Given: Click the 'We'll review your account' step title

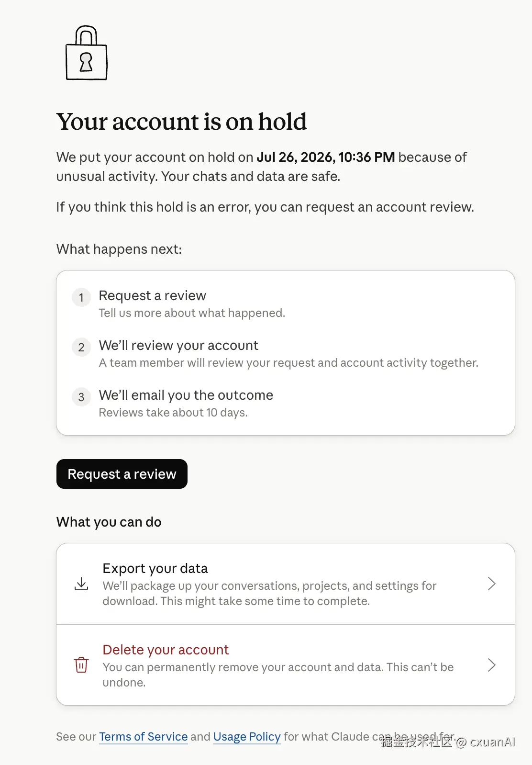Looking at the screenshot, I should [178, 346].
